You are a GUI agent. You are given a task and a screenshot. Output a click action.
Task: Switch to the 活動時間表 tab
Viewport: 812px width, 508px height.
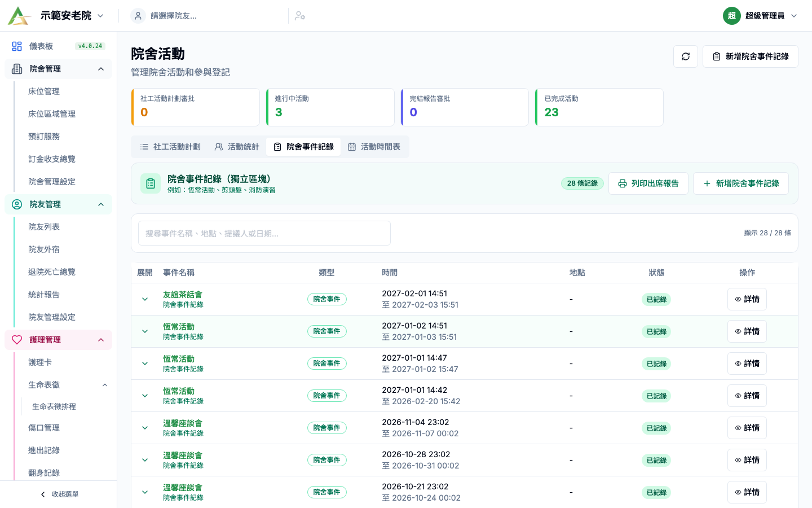(374, 147)
